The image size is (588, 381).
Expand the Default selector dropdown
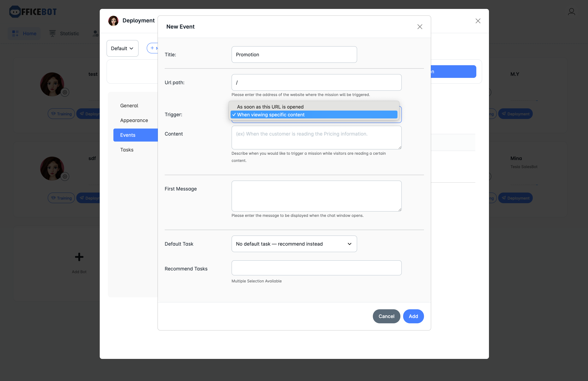[122, 48]
